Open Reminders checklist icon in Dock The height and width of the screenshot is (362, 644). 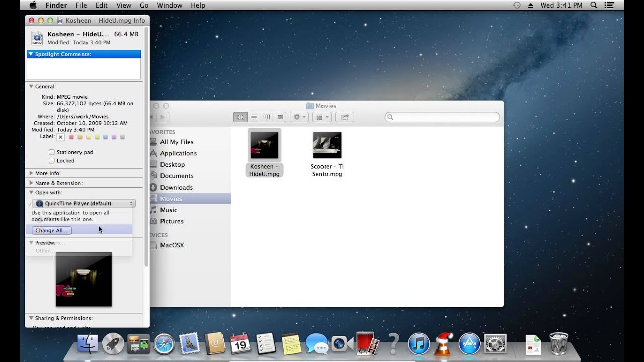tap(266, 344)
